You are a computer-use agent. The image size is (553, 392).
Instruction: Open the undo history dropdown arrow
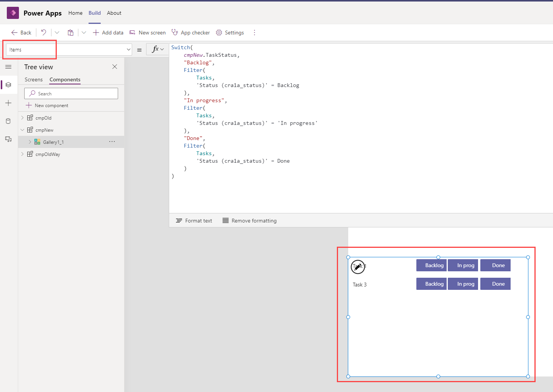tap(57, 33)
